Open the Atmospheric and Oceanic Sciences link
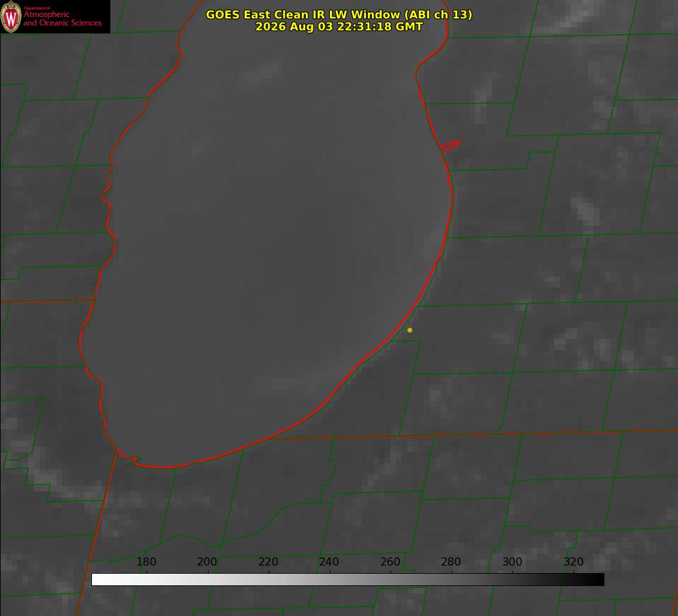This screenshot has height=616, width=678. coord(62,18)
